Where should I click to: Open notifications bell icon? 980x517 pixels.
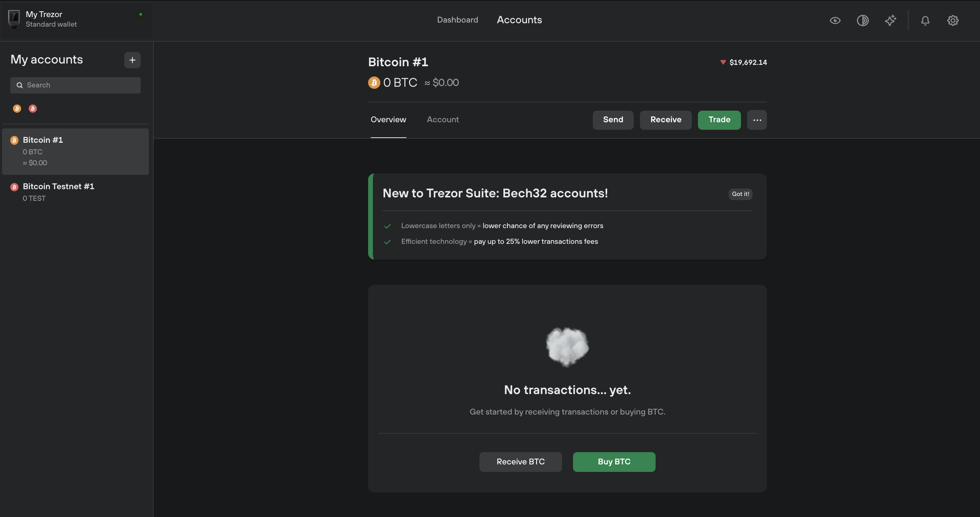(925, 20)
